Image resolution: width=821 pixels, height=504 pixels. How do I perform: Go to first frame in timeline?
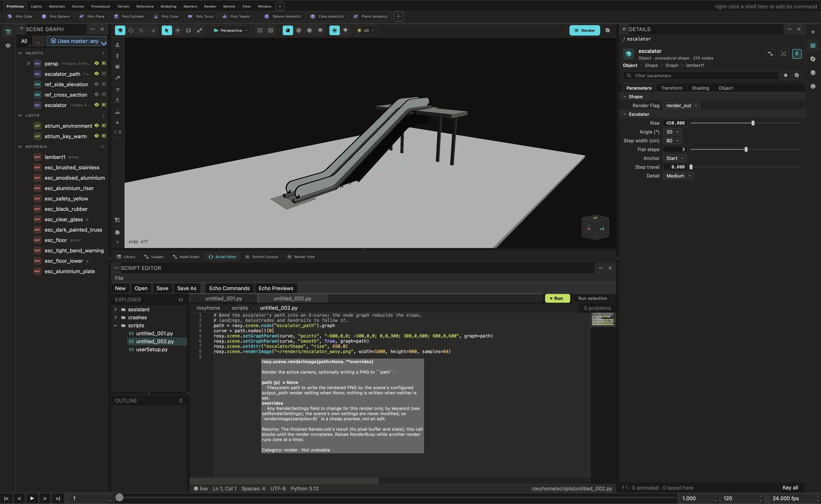6,498
